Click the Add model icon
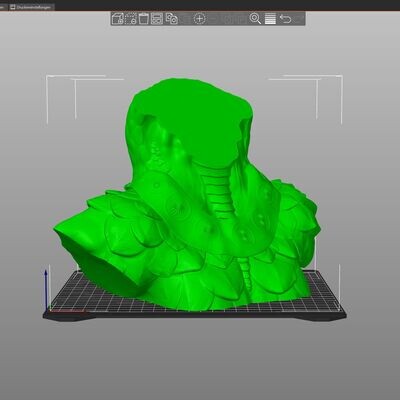The height and width of the screenshot is (400, 400). tap(118, 19)
